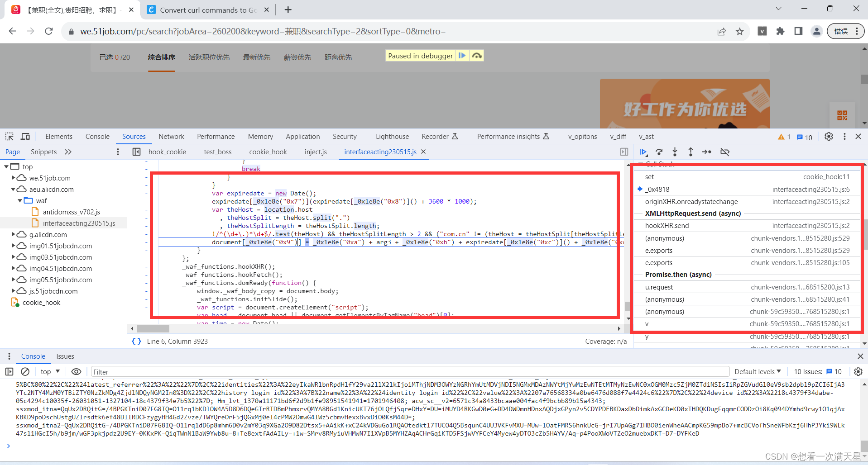The height and width of the screenshot is (465, 868).
Task: Expand the js.51jobcdn.com node
Action: tap(13, 291)
